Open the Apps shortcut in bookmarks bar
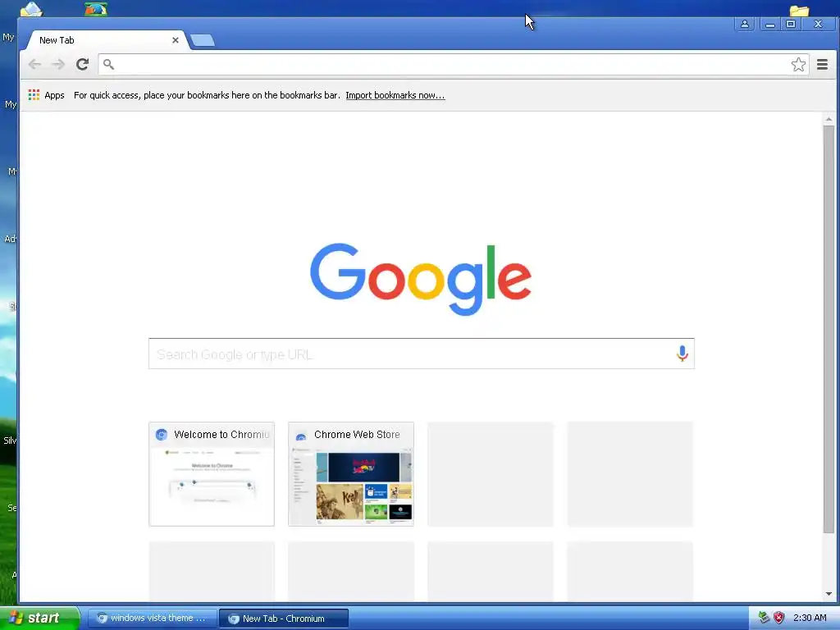840x630 pixels. click(x=46, y=95)
